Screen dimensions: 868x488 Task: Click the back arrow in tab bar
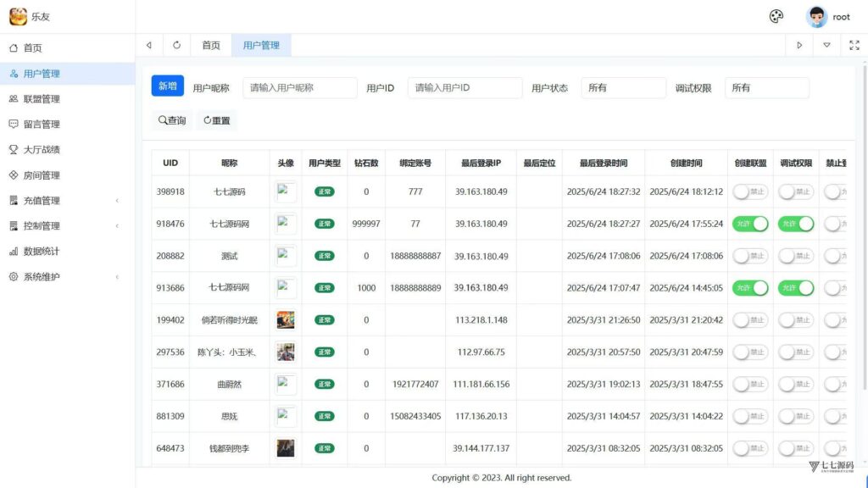click(149, 46)
